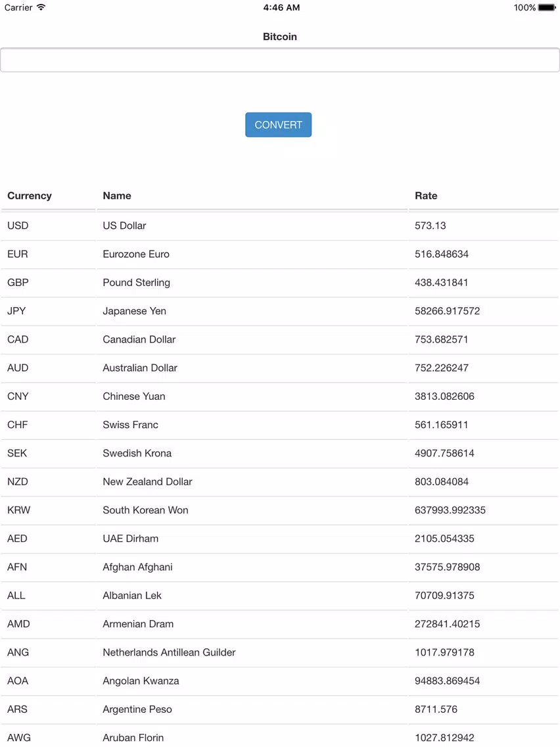Select the NZD currency code

coord(18,481)
